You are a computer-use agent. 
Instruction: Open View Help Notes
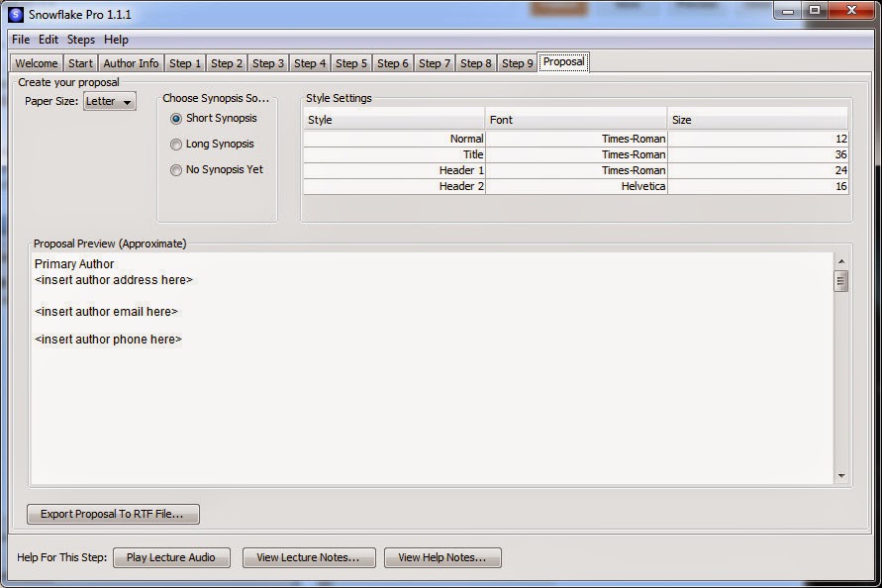click(442, 557)
